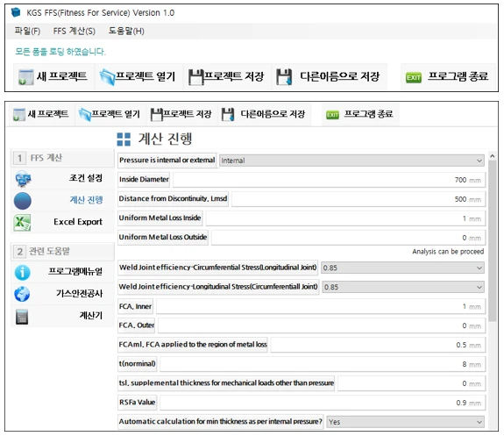Click Uniform Metal Loss Inside field
Screen dimensions: 504x436
point(345,218)
